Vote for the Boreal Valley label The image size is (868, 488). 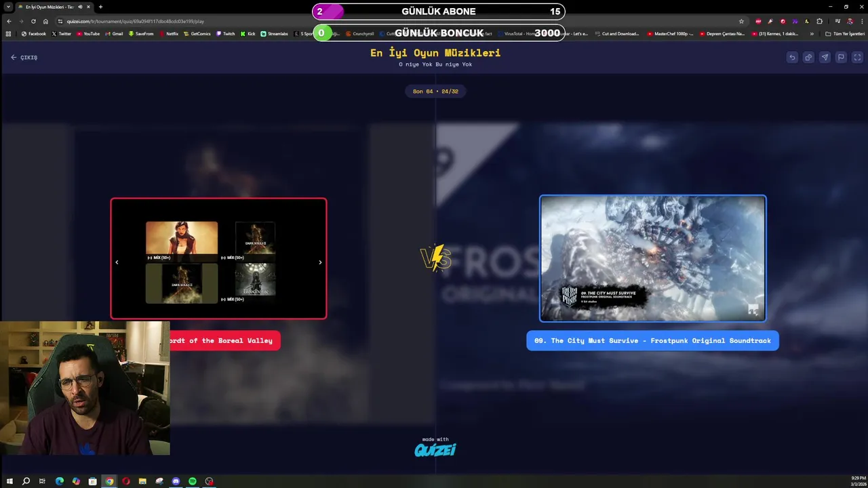tap(224, 341)
